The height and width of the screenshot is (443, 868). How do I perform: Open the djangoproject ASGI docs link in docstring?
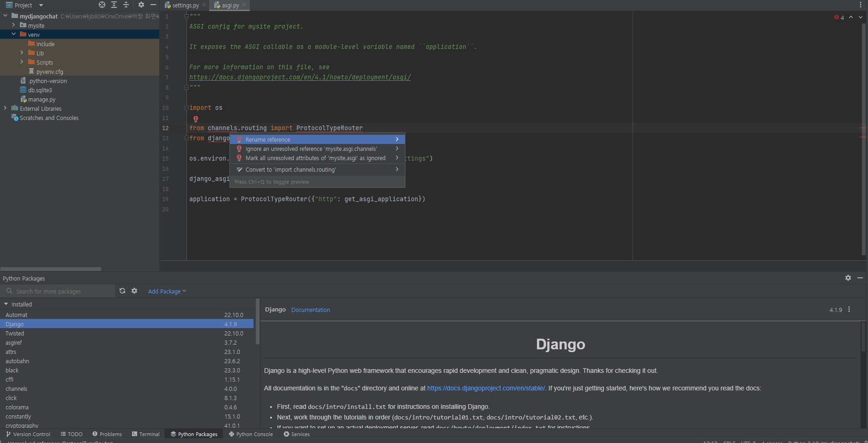(x=300, y=77)
